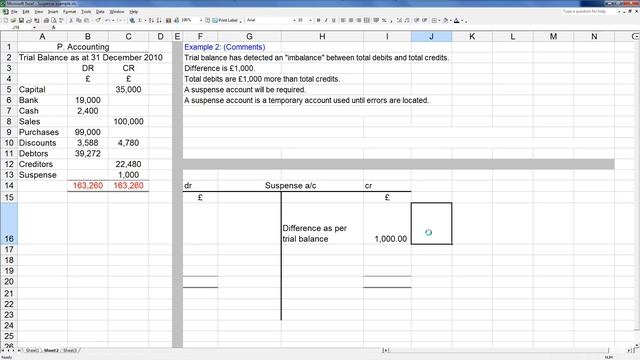This screenshot has height=360, width=640.
Task: Select the 'Example 2: (Comments)' cell
Action: pos(224,47)
